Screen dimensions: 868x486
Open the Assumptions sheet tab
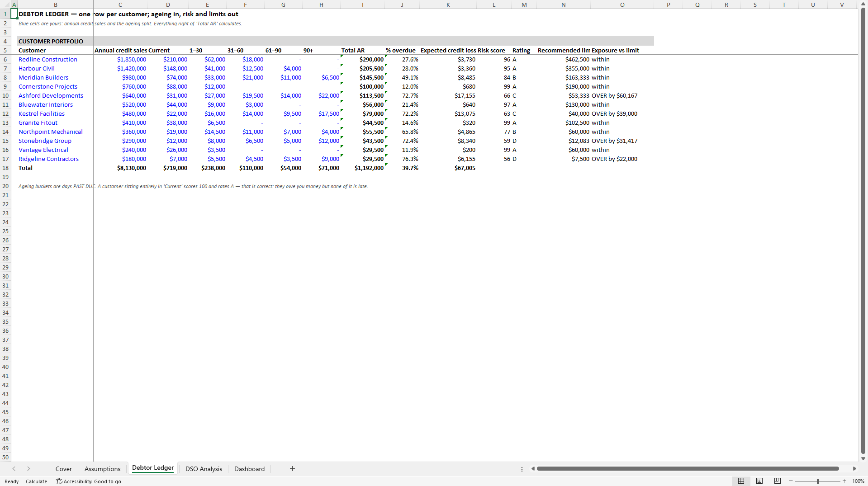click(103, 469)
